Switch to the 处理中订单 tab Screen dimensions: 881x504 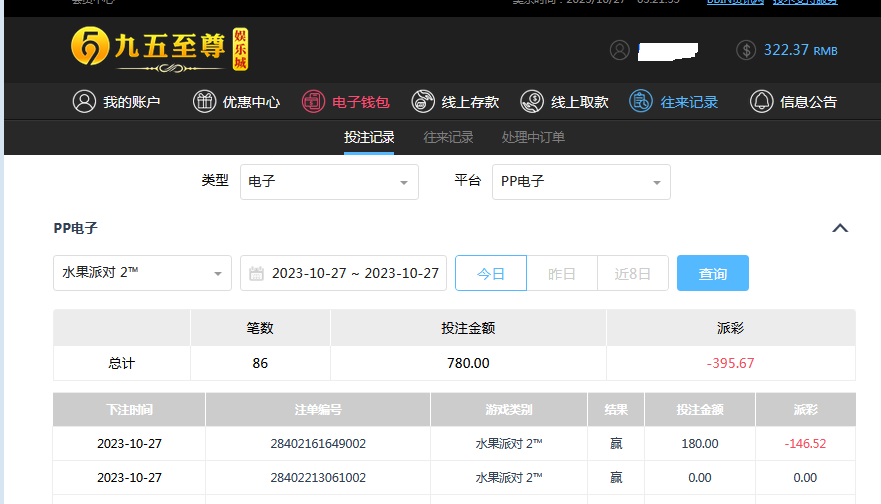pos(533,137)
